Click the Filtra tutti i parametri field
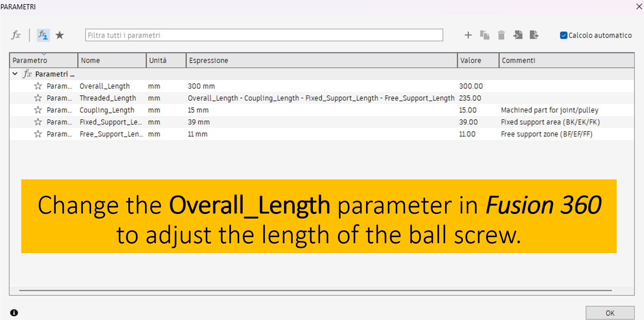Screen dimensions: 644x320 coord(264,35)
